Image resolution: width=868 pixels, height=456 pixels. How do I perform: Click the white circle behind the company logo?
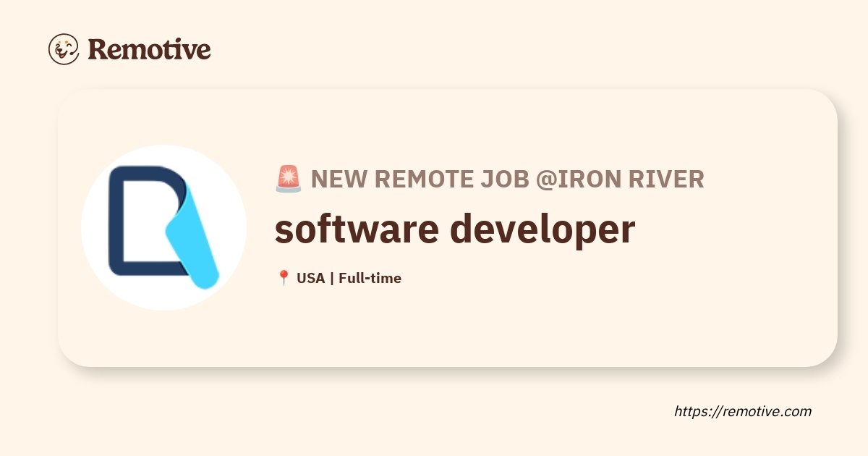tap(163, 227)
